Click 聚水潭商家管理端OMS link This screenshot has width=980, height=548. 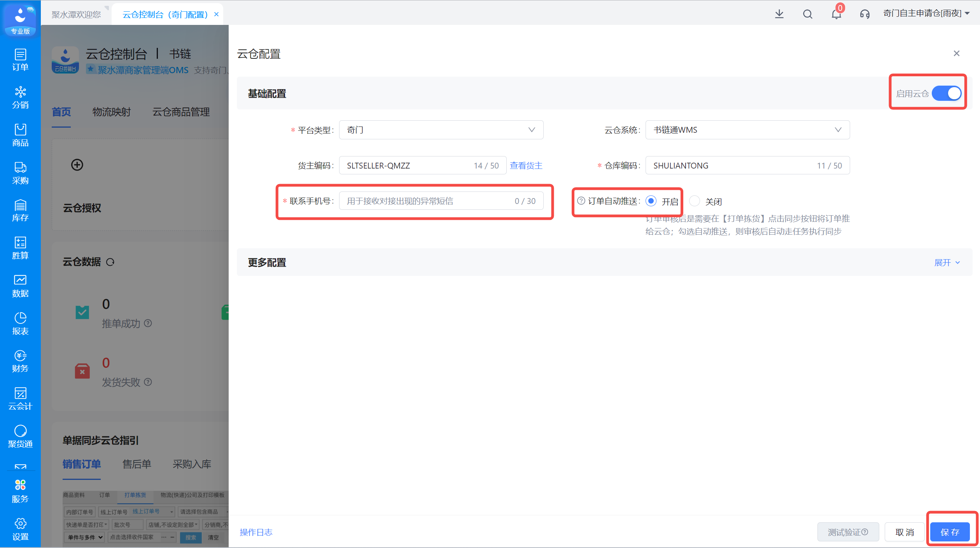[x=143, y=70]
